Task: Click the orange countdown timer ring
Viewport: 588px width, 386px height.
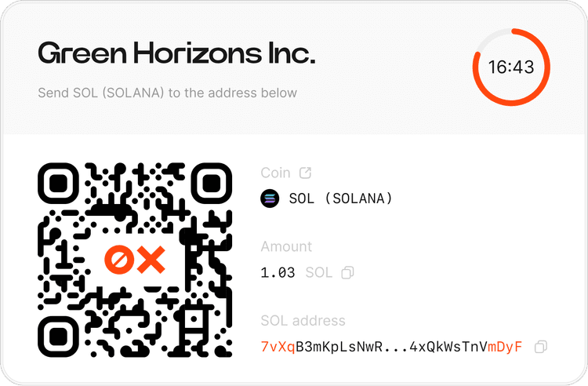Action: [511, 67]
